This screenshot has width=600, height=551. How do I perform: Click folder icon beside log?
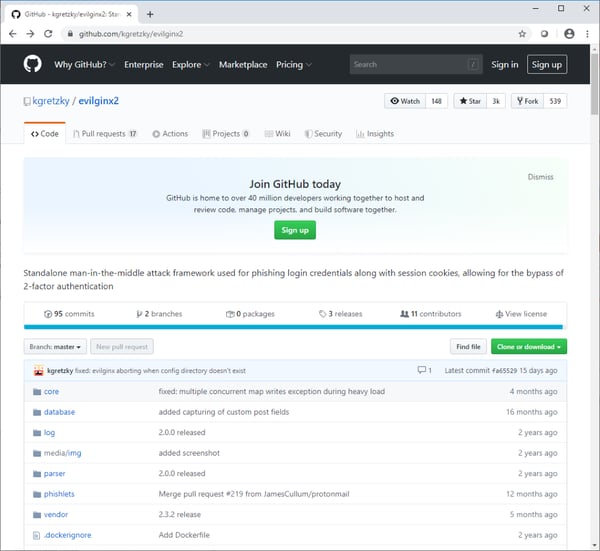coord(37,433)
